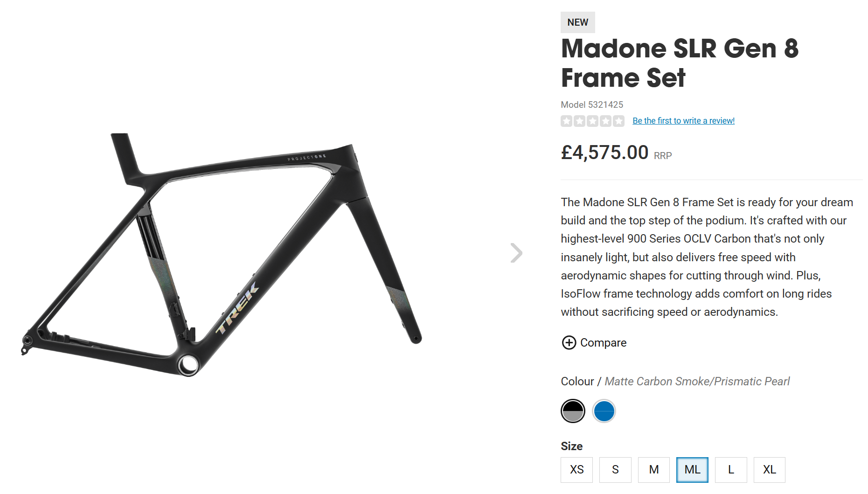The height and width of the screenshot is (494, 868).
Task: Select the blue colour swatch
Action: 604,411
